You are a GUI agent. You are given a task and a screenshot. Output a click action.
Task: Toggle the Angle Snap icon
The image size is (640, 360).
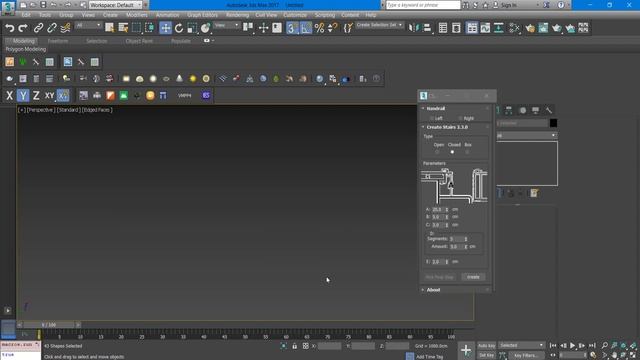306,28
